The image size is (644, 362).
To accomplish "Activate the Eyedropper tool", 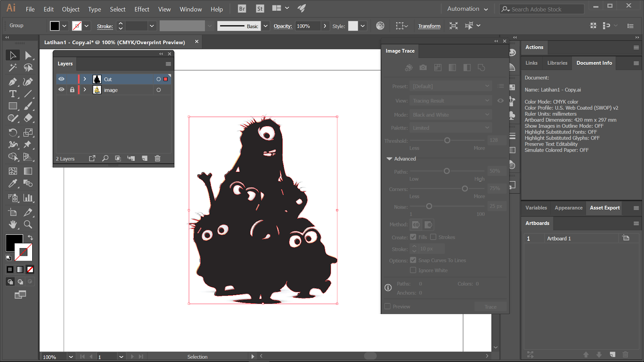I will (x=12, y=183).
